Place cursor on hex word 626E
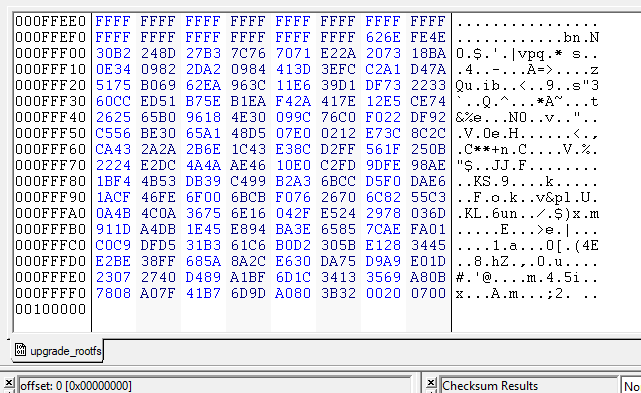The width and height of the screenshot is (641, 393). (x=383, y=38)
